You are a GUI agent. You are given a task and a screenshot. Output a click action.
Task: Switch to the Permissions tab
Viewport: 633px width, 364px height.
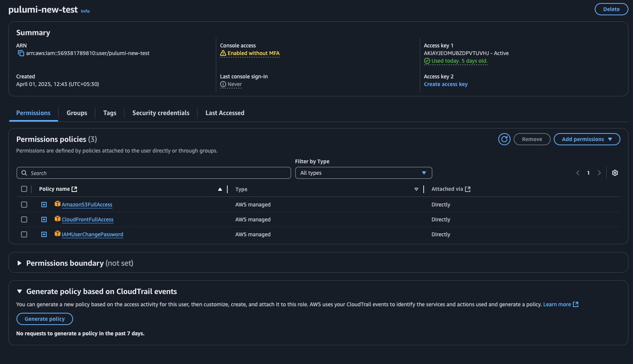click(33, 113)
